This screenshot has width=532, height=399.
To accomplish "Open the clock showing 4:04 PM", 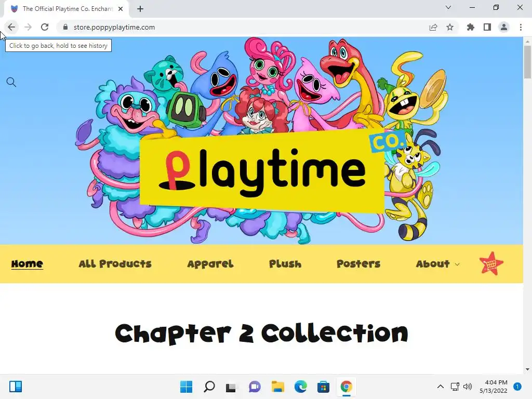I will [494, 387].
